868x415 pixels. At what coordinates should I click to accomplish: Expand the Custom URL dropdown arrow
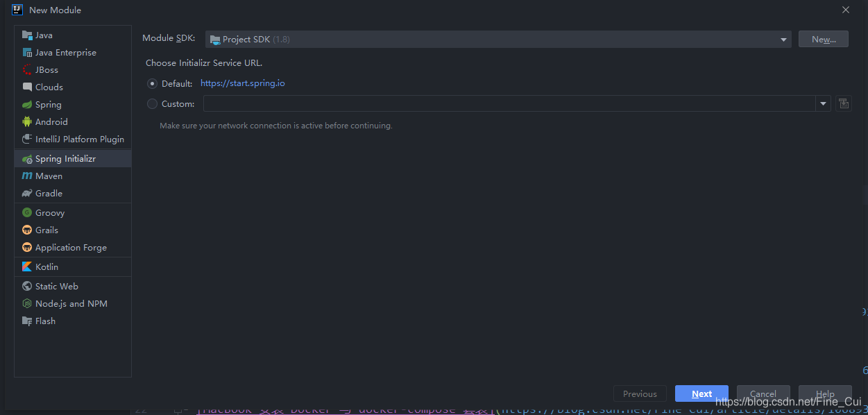[x=824, y=104]
